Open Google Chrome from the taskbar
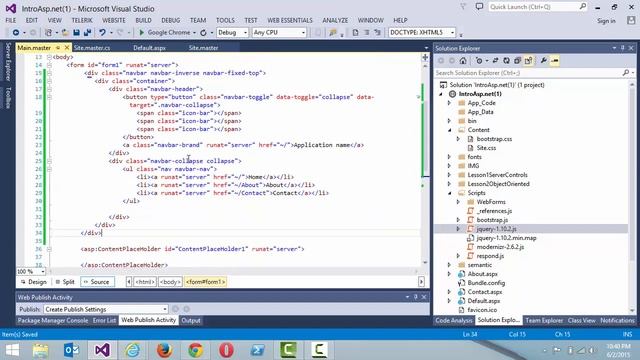 coord(196,350)
